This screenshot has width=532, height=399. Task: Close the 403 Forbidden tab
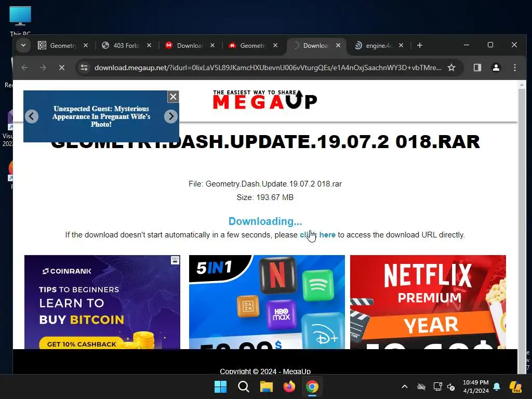(149, 45)
